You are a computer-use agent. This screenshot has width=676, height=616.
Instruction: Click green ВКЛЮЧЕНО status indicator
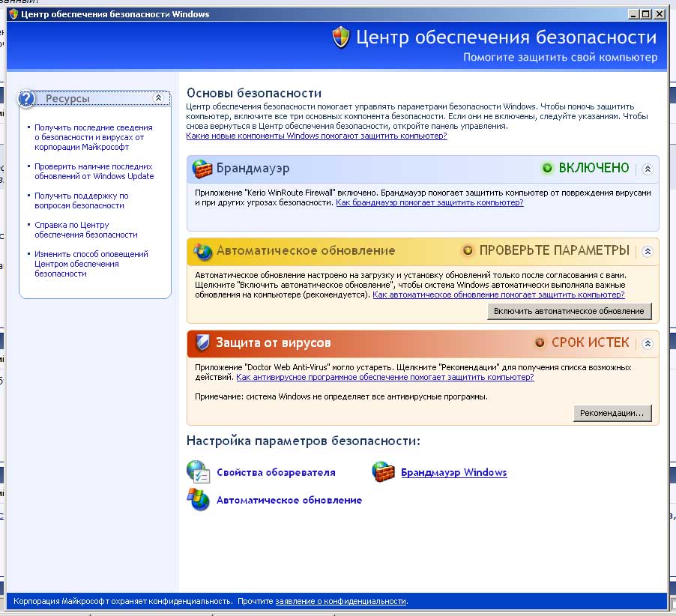547,168
